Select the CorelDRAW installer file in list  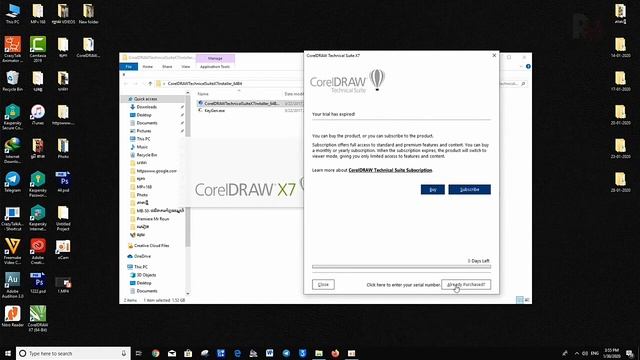click(241, 104)
